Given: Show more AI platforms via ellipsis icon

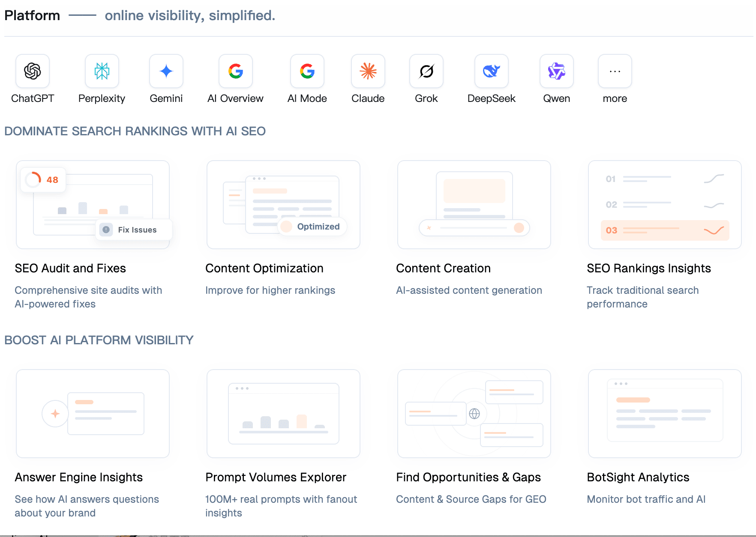Looking at the screenshot, I should (615, 71).
